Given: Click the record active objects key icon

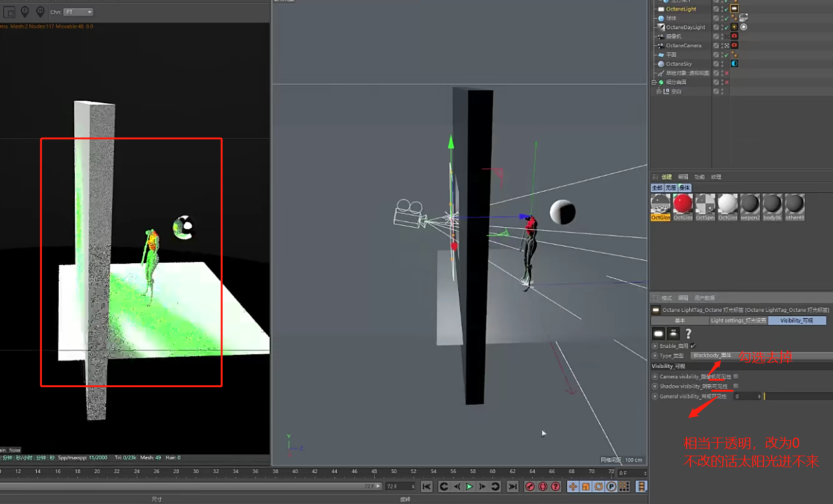Looking at the screenshot, I should [x=530, y=487].
